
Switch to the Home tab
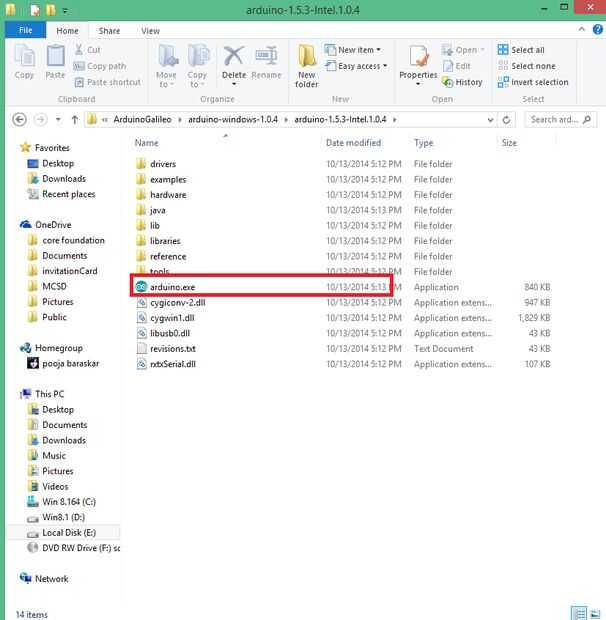(67, 31)
